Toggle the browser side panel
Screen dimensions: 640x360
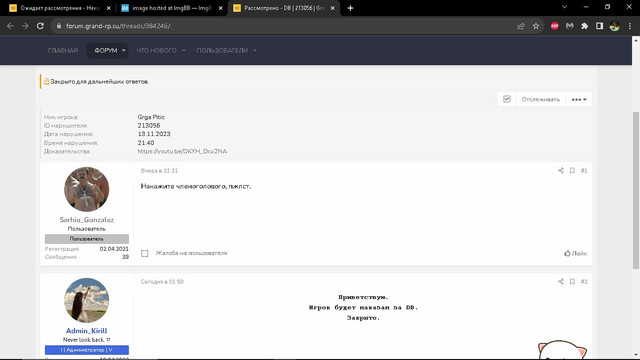599,26
